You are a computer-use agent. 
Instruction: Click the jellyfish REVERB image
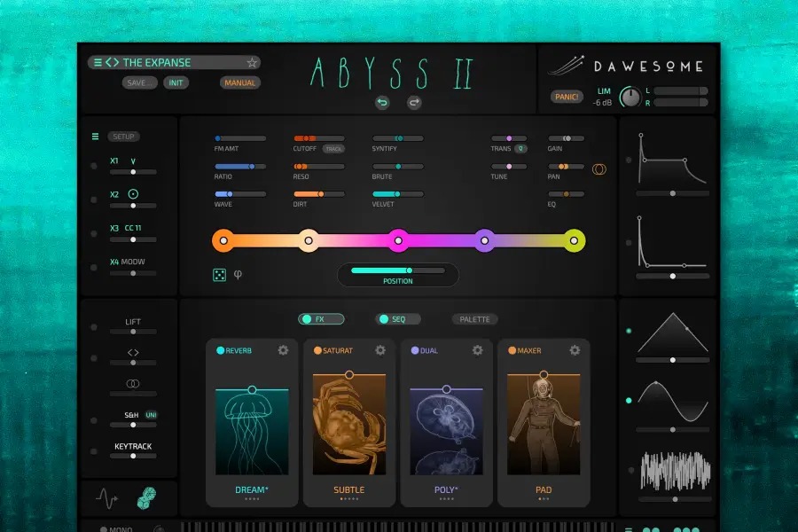[x=252, y=431]
